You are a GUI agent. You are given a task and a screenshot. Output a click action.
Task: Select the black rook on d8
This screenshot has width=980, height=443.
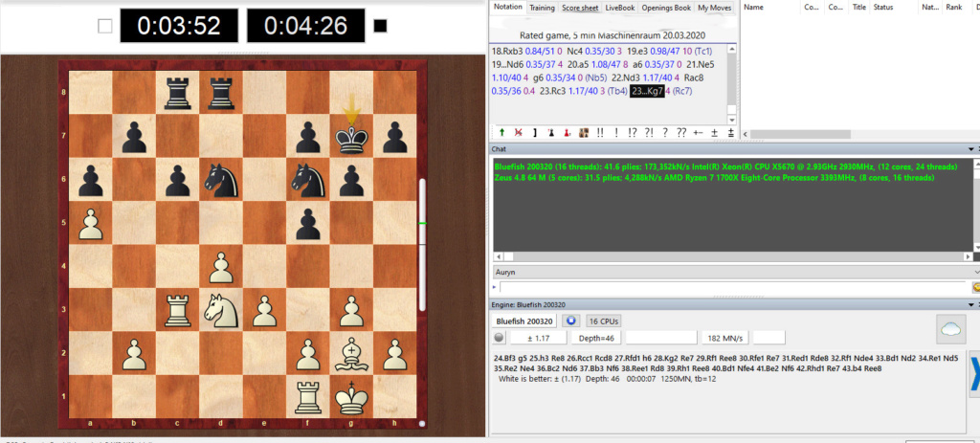tap(221, 93)
